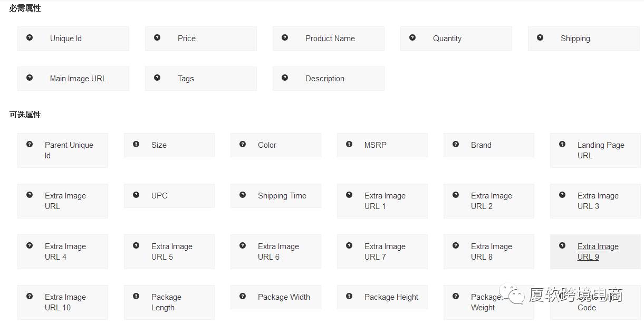Viewport: 644px width, 323px height.
Task: Click the help icon beside Unique Id
Action: coord(30,37)
